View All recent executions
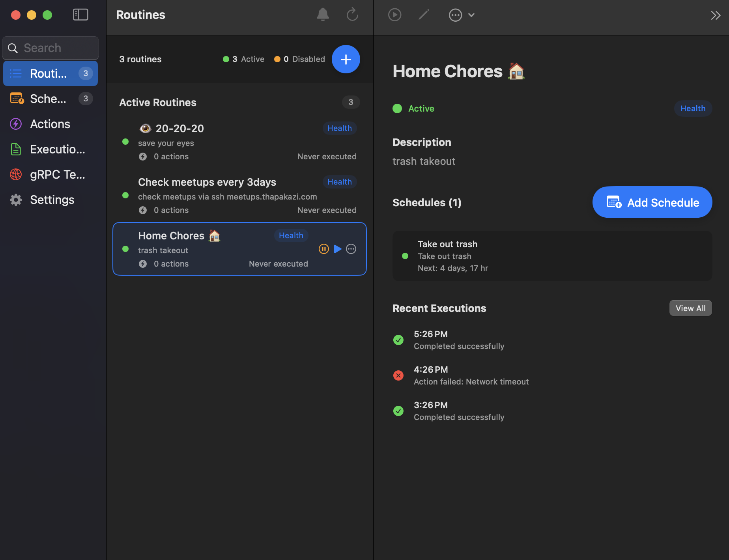 690,308
